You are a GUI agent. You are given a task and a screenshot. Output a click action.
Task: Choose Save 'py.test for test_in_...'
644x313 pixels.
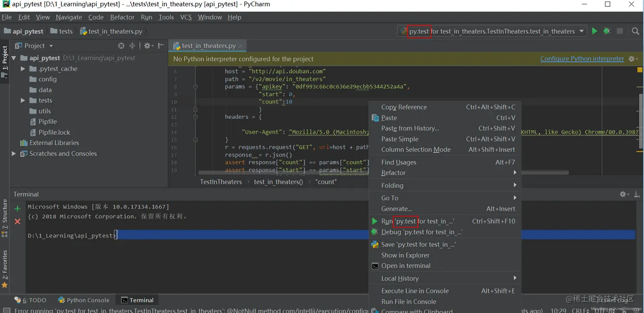click(x=445, y=245)
